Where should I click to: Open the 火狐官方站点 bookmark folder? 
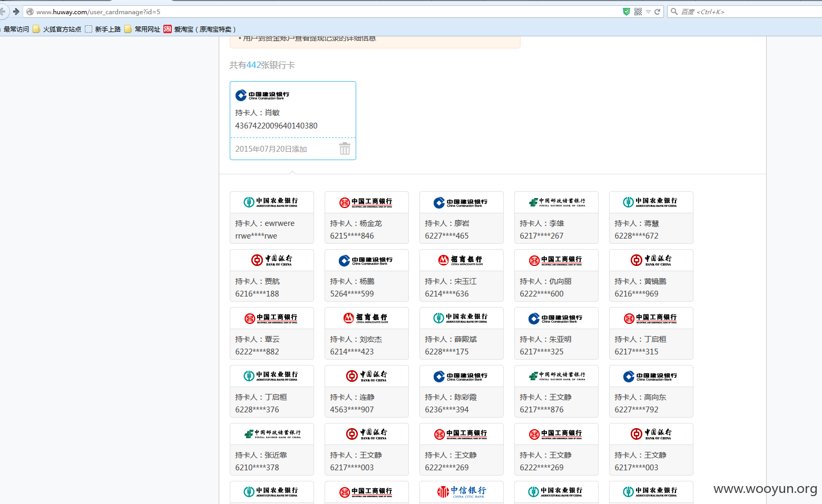pos(57,29)
